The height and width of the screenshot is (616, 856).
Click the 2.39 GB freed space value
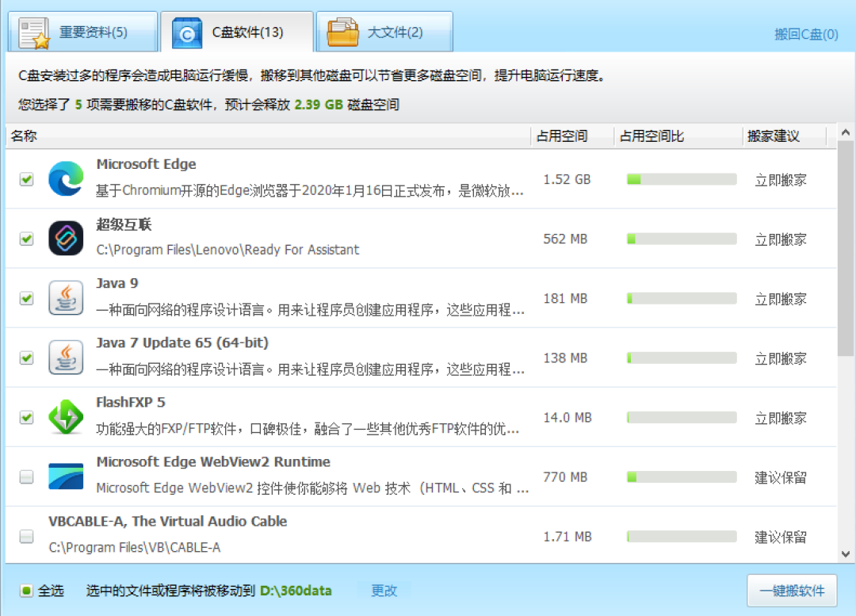[319, 105]
